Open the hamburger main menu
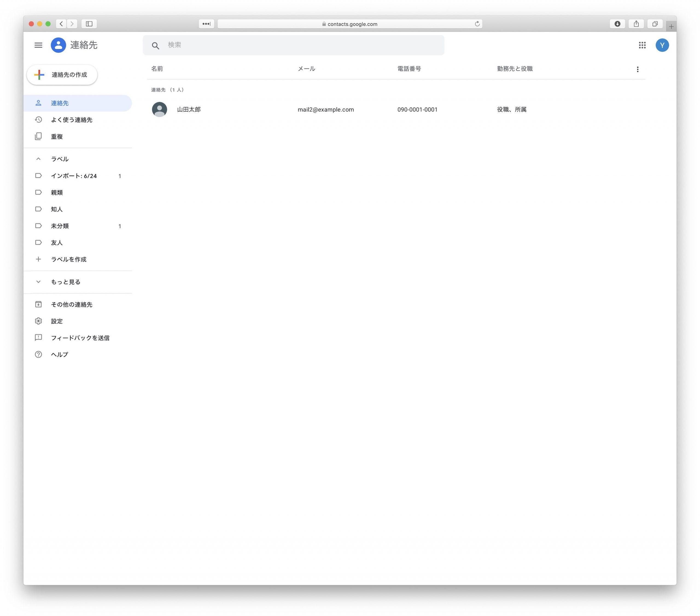The height and width of the screenshot is (616, 700). pyautogui.click(x=38, y=45)
